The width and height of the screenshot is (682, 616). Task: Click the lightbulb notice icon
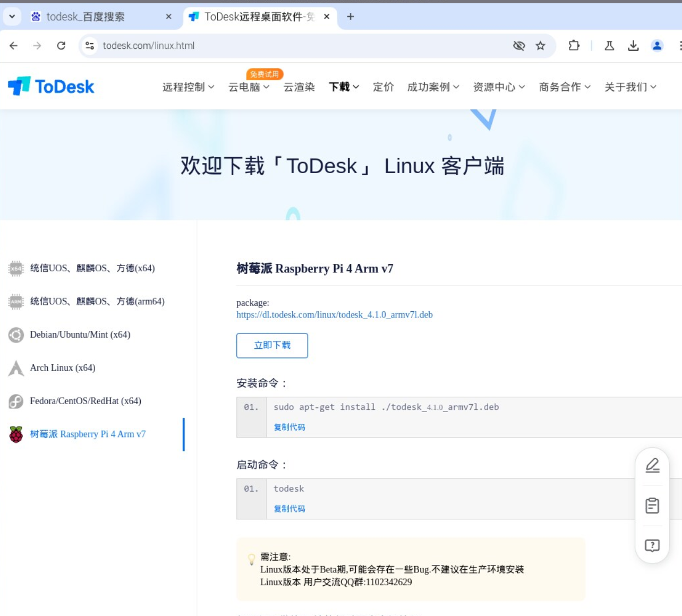point(252,559)
